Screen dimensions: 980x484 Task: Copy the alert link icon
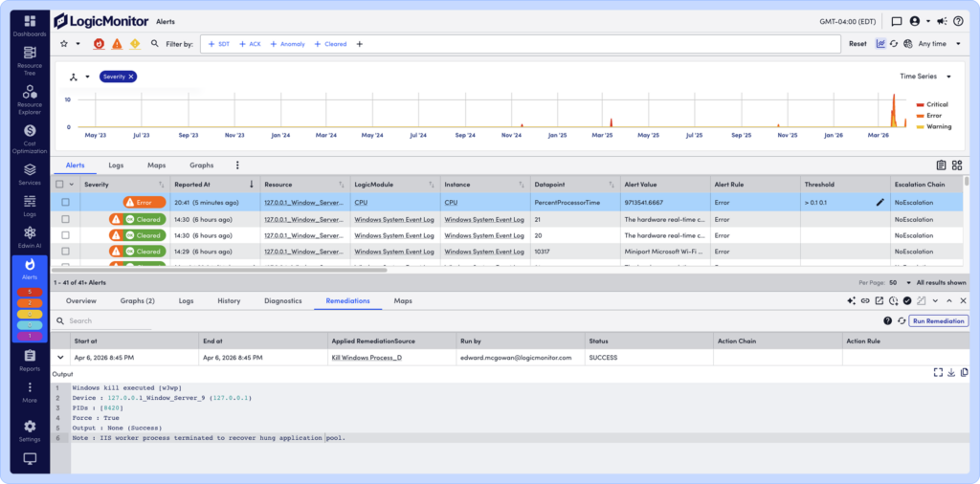click(865, 300)
